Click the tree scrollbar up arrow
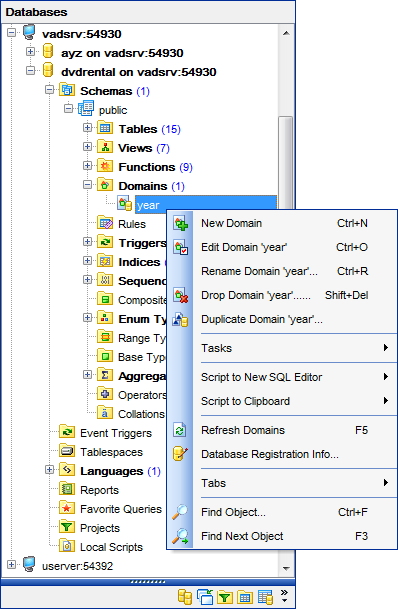Image resolution: width=398 pixels, height=609 pixels. [286, 33]
